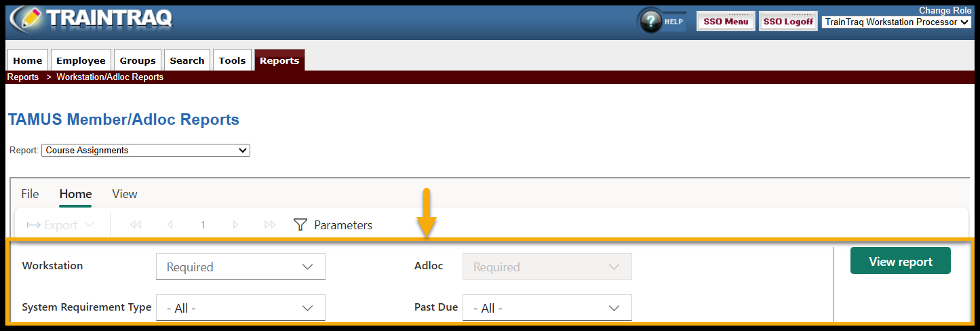Switch to the Employee tab
Image resolution: width=980 pixels, height=331 pixels.
81,60
